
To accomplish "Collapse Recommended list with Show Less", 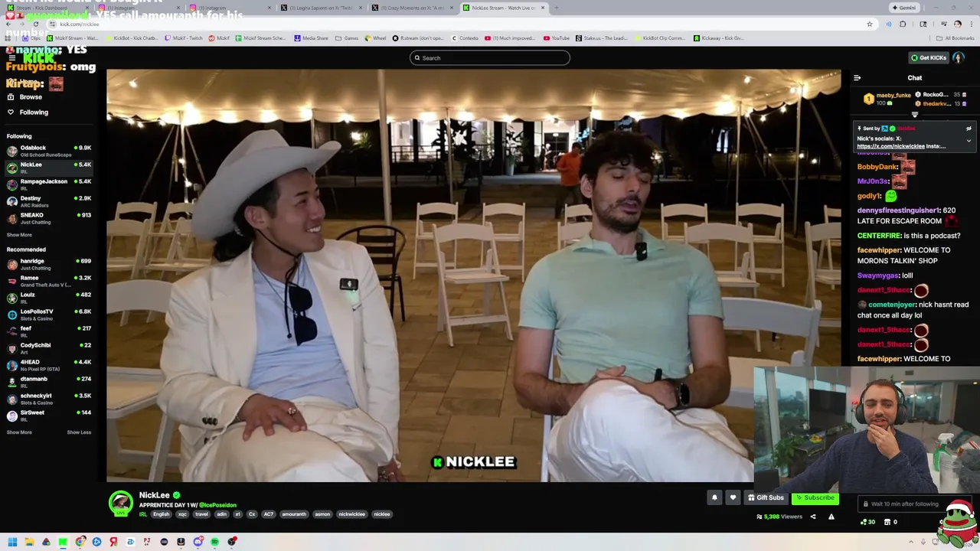I will tap(79, 432).
